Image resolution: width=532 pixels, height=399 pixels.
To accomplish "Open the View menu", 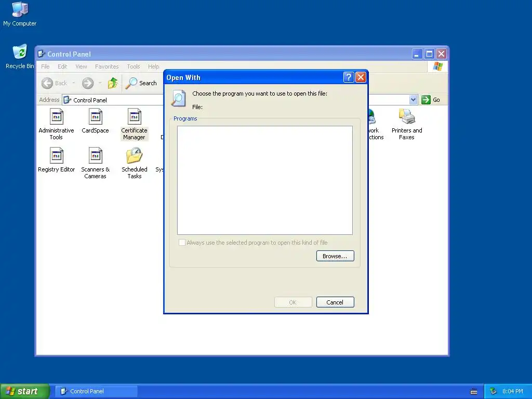I will [x=81, y=66].
